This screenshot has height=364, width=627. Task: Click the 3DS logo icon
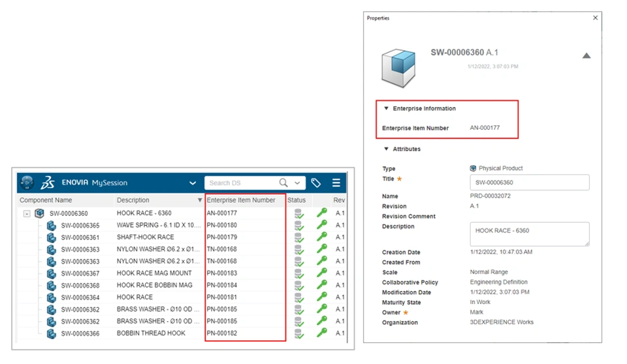pos(48,183)
